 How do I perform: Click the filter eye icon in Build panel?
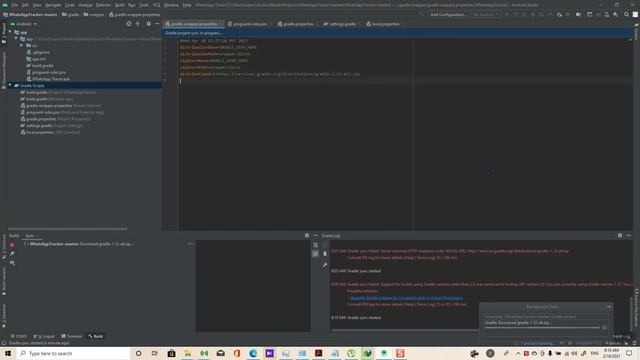(x=12, y=263)
